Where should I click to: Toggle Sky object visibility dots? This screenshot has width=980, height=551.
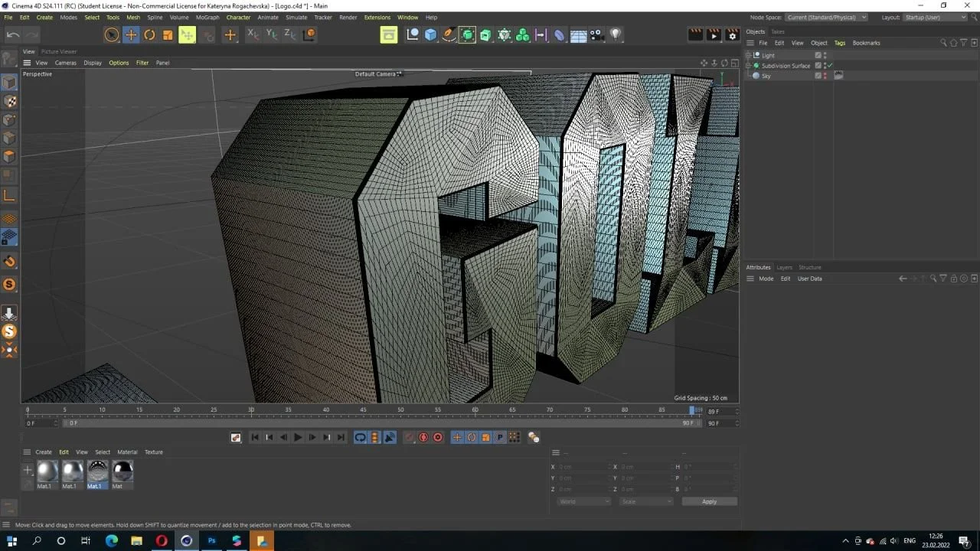click(x=825, y=76)
